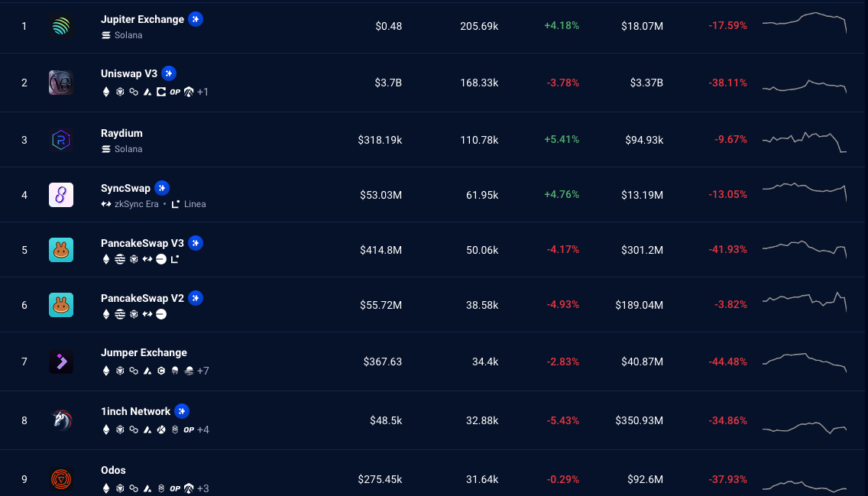Viewport: 868px width, 496px height.
Task: Click the Jumper Exchange logo icon
Action: coord(61,361)
